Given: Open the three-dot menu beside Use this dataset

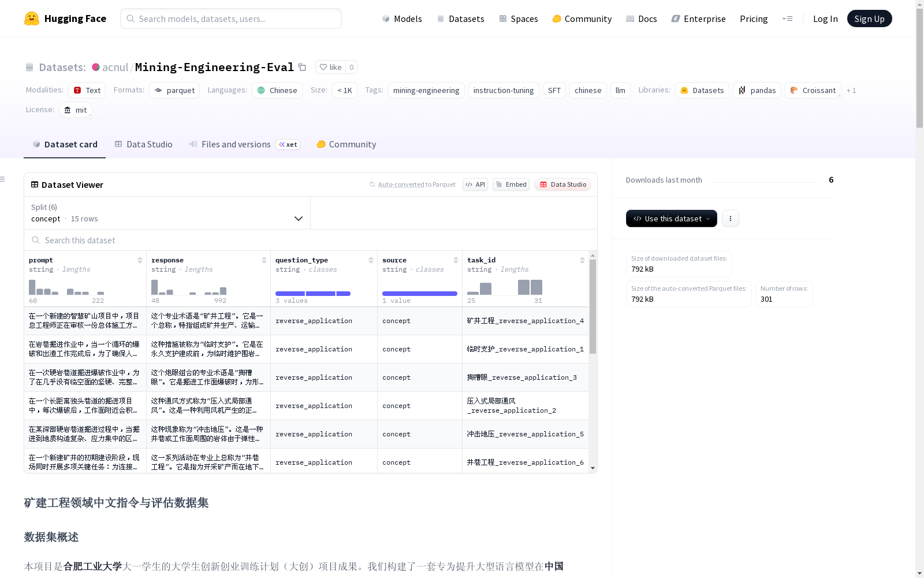Looking at the screenshot, I should click(x=731, y=218).
